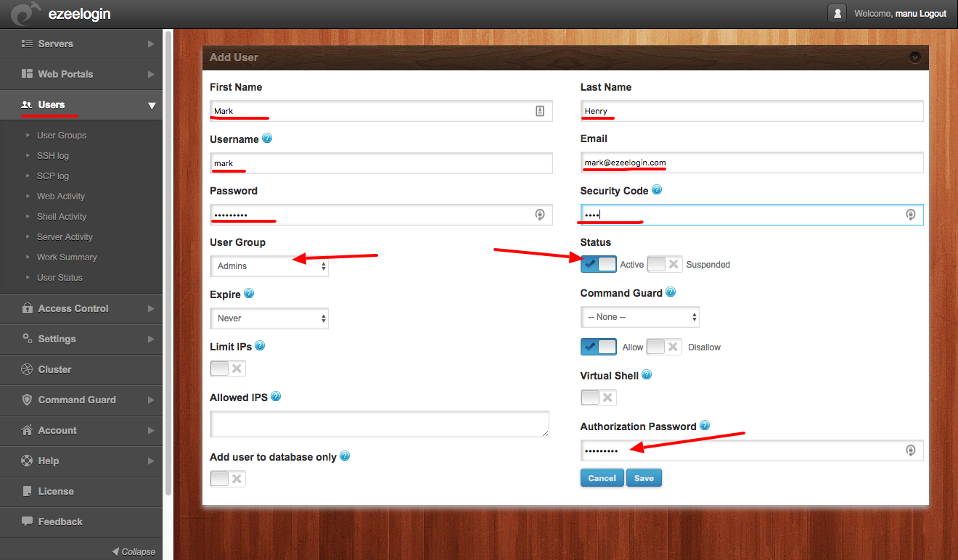This screenshot has height=560, width=958.
Task: Click the Allowed IPS text area
Action: [380, 424]
